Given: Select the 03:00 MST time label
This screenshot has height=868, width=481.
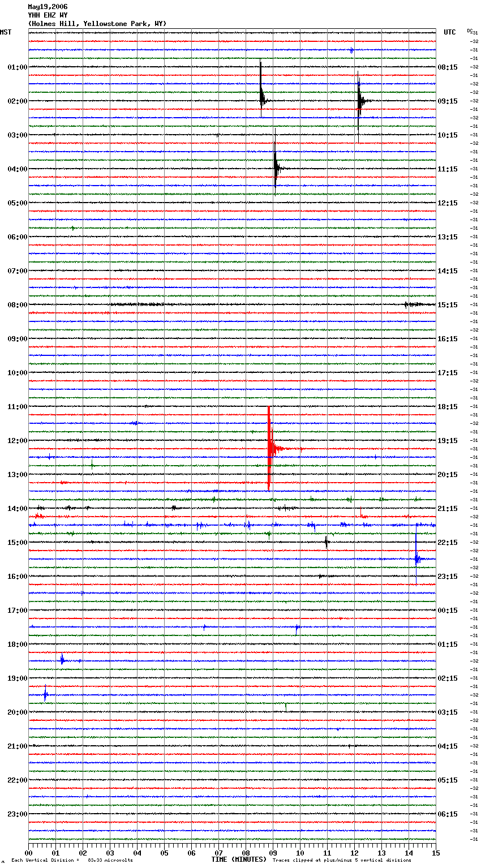Looking at the screenshot, I should pos(18,135).
